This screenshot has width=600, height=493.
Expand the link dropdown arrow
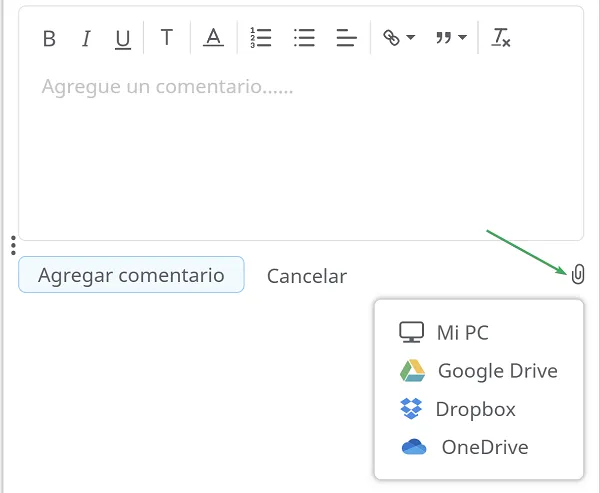(411, 37)
